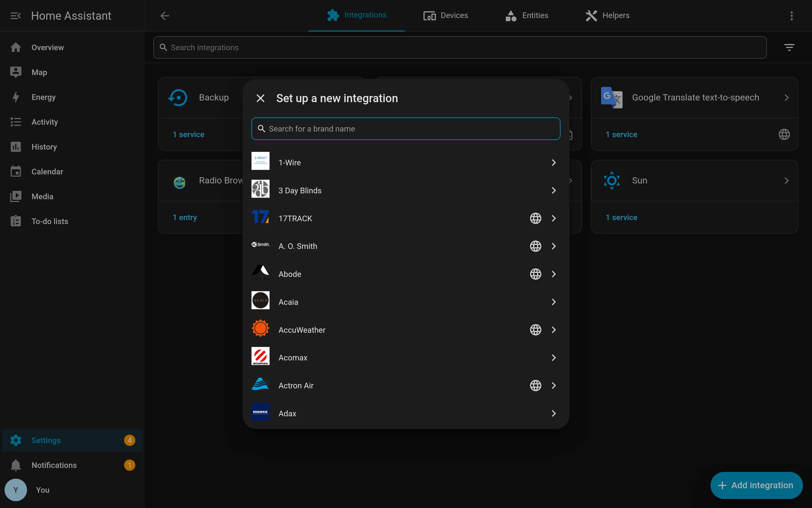This screenshot has width=812, height=508.
Task: Open the Calendar page
Action: [72, 172]
